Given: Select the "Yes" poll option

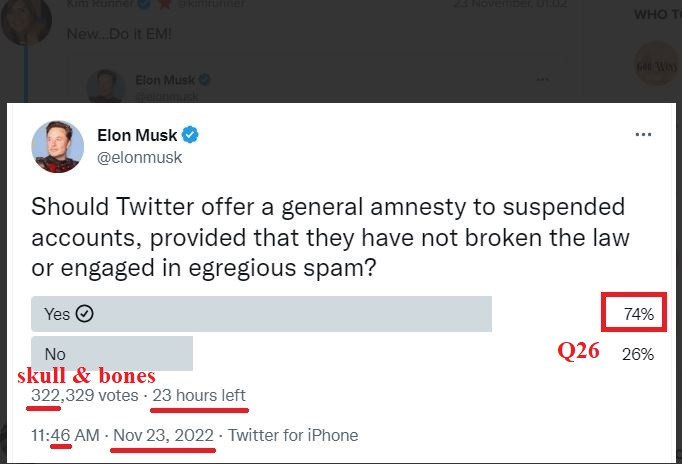Looking at the screenshot, I should 261,314.
